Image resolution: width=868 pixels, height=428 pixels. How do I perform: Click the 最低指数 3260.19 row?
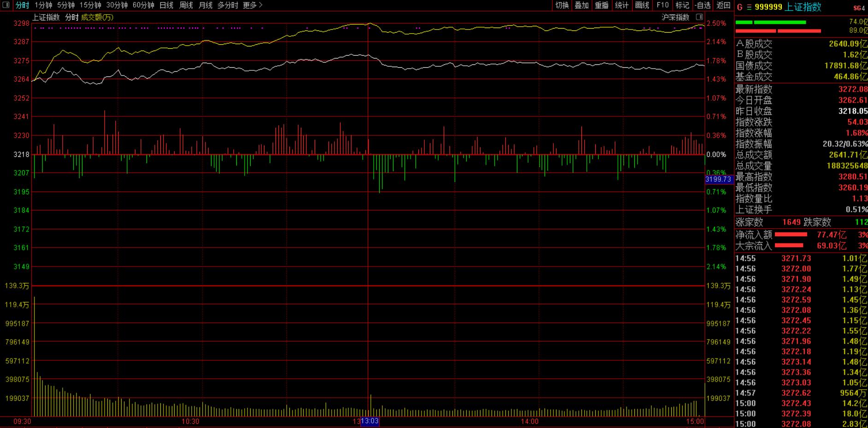click(801, 188)
